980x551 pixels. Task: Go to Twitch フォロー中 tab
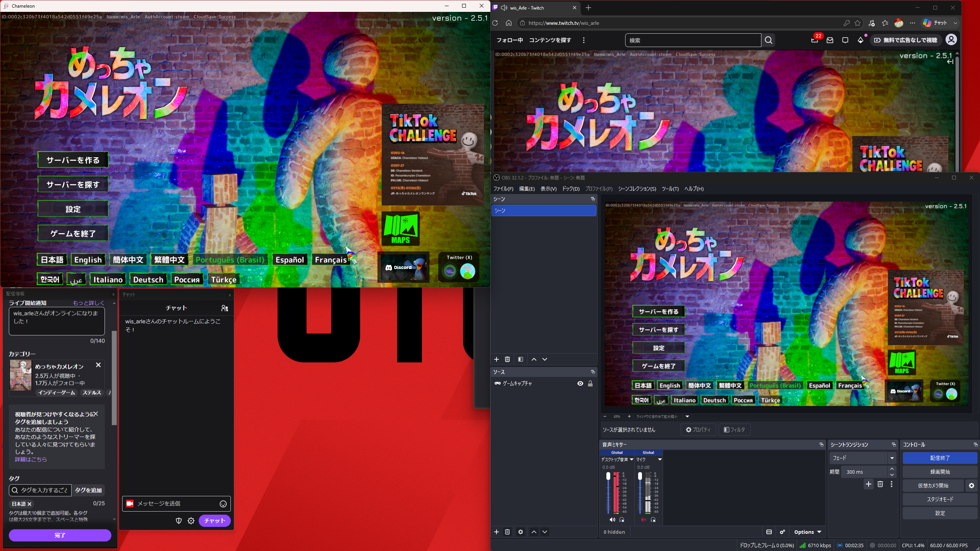(x=510, y=40)
